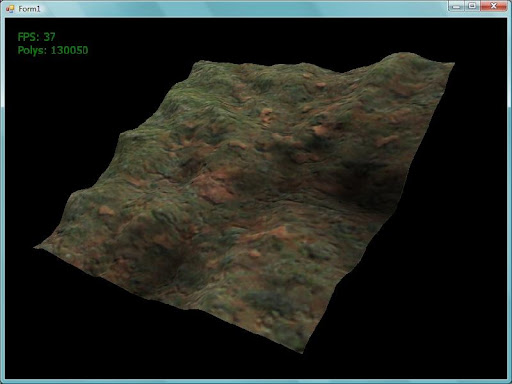512x384 pixels.
Task: Click the Form1 title text
Action: coord(29,9)
